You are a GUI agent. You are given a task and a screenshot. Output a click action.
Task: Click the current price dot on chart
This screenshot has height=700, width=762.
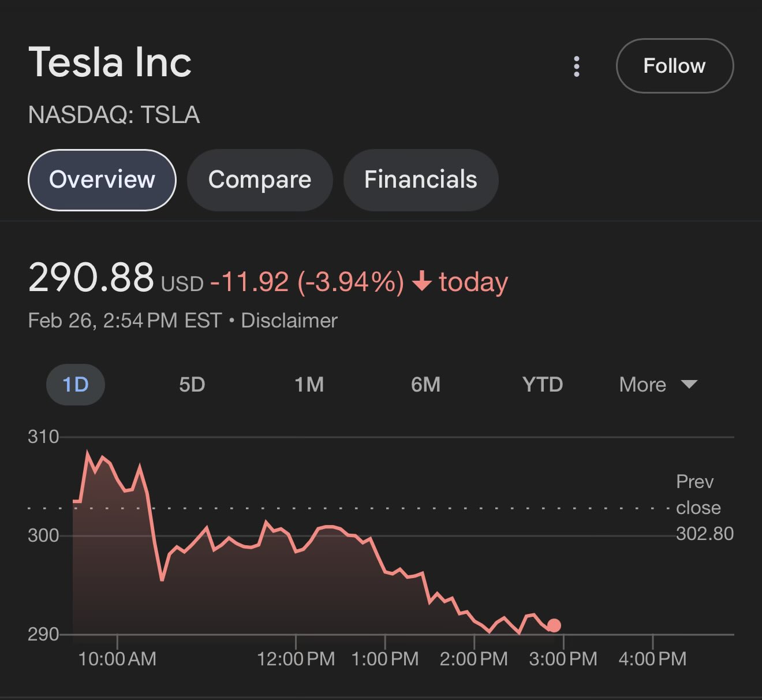coord(554,625)
